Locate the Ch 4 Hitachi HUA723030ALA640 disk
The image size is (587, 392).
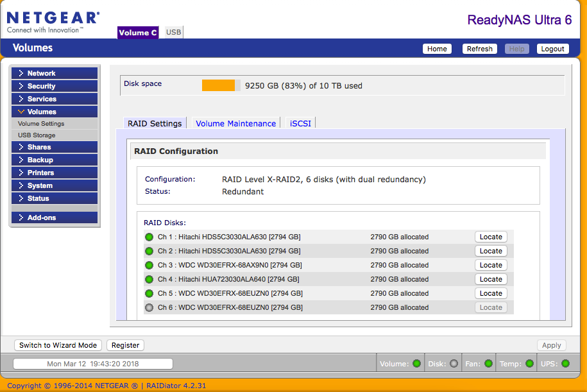[491, 279]
